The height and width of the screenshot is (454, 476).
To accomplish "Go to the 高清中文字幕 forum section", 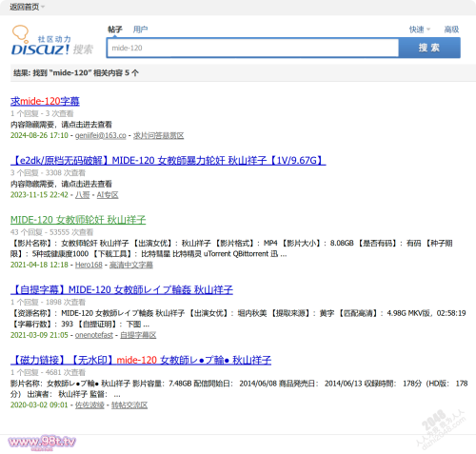I will (131, 265).
